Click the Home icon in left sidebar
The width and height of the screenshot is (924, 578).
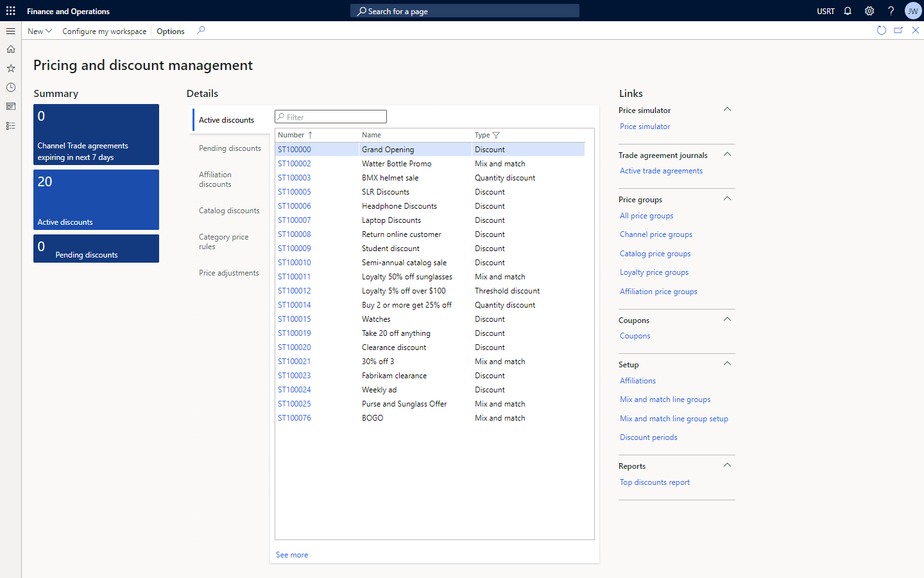(x=11, y=49)
